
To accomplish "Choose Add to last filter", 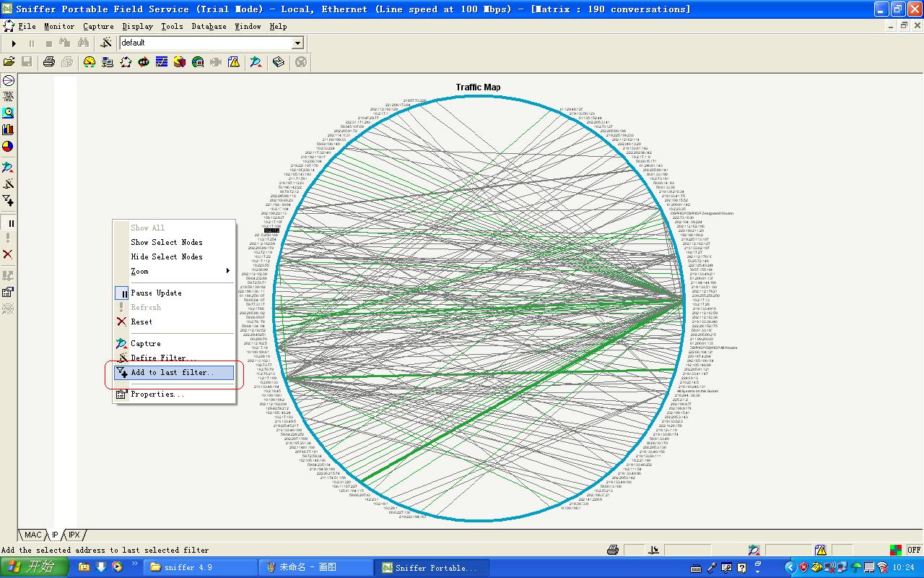I will click(173, 373).
